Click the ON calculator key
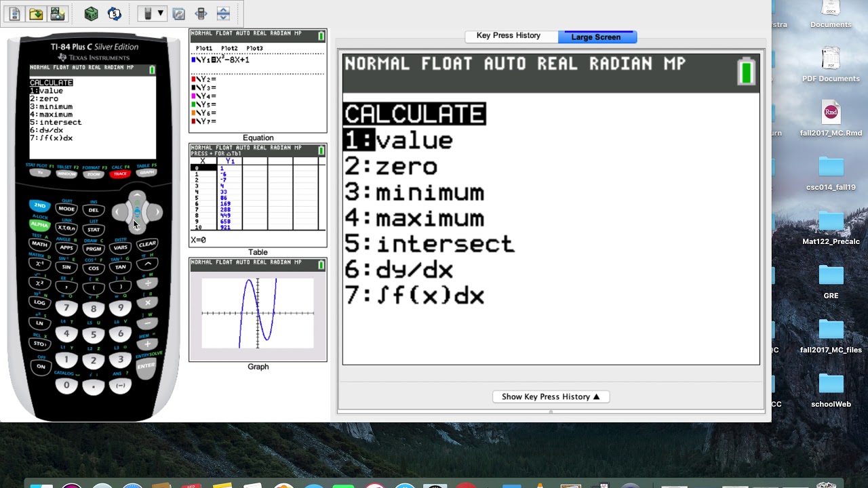This screenshot has height=488, width=868. [41, 367]
